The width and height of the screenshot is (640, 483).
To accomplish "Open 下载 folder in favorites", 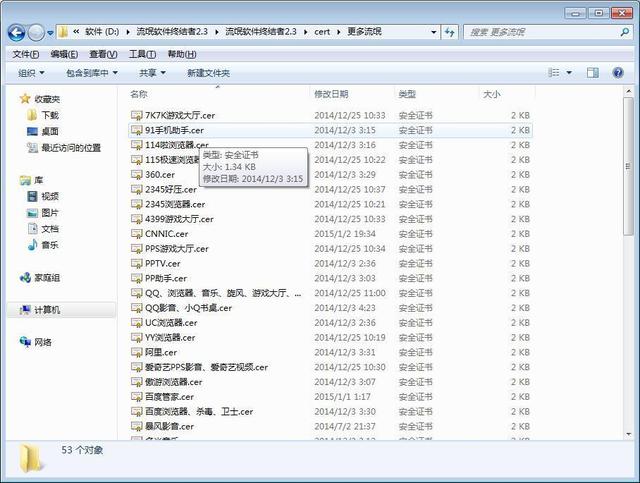I will tap(43, 115).
